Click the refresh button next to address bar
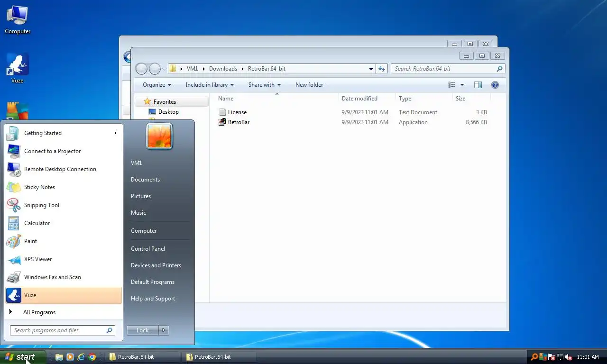 [x=382, y=69]
